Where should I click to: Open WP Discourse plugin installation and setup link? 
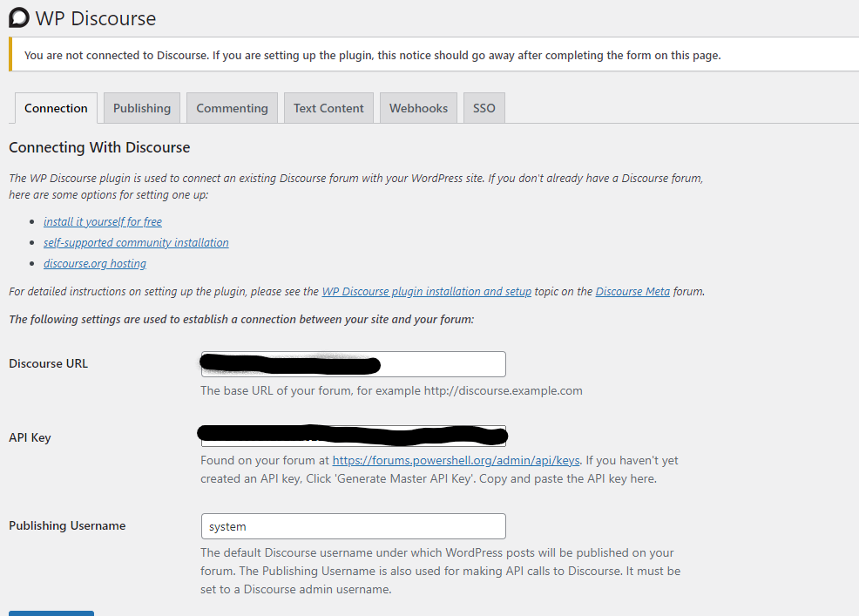[427, 291]
